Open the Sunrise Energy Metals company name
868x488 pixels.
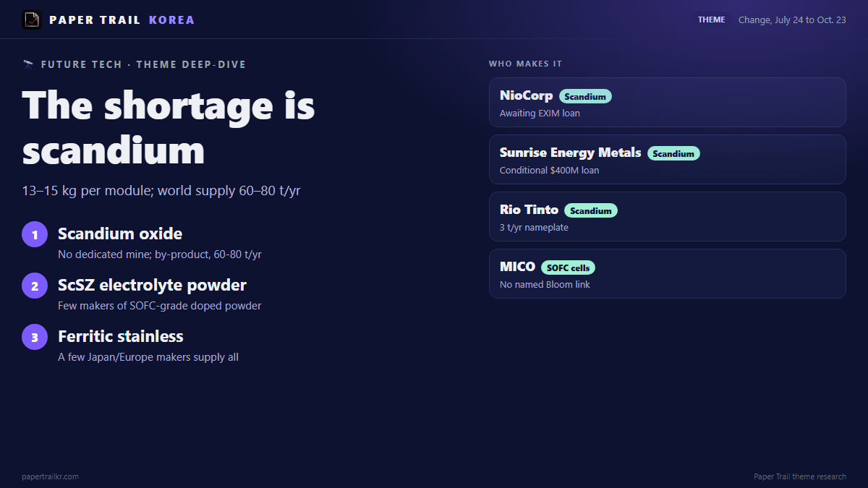[571, 153]
